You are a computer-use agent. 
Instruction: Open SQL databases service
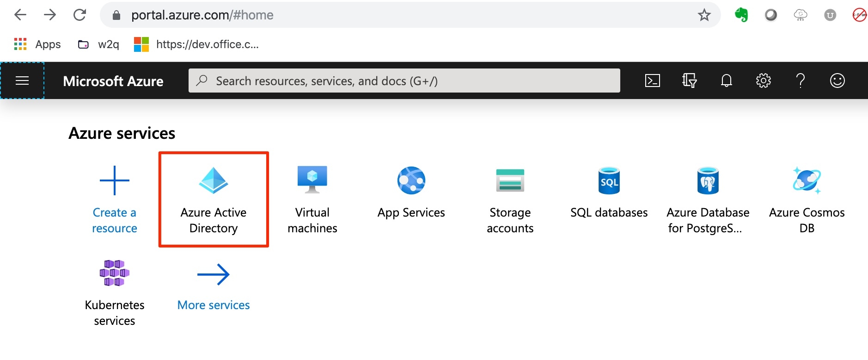[x=609, y=193]
